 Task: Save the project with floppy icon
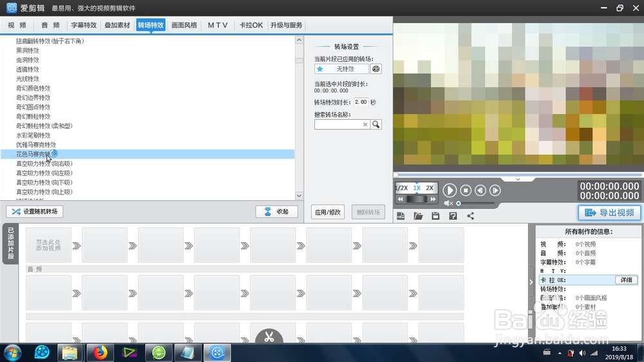(435, 216)
